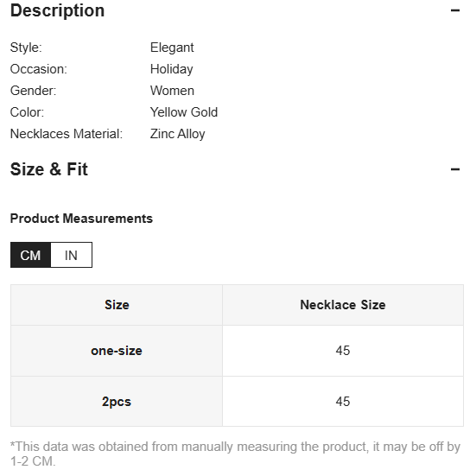This screenshot has width=476, height=476.
Task: Click the manual measurement disclaimer note
Action: pos(235,454)
